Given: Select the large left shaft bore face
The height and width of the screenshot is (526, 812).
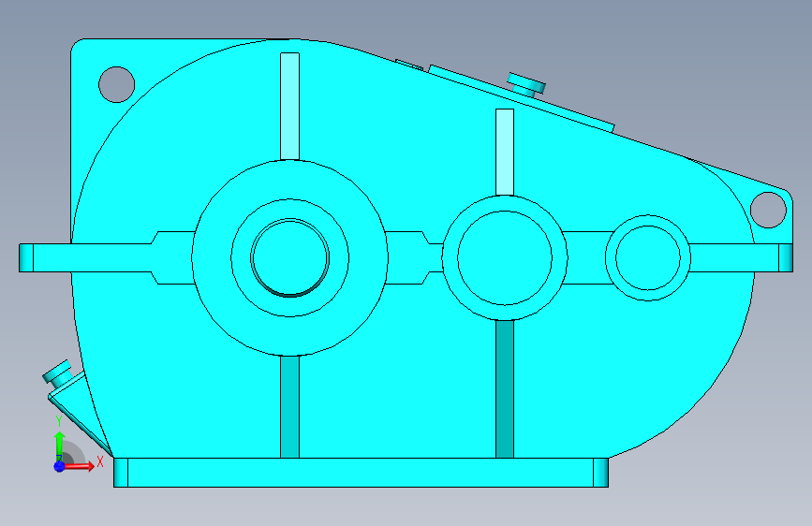Looking at the screenshot, I should point(290,257).
